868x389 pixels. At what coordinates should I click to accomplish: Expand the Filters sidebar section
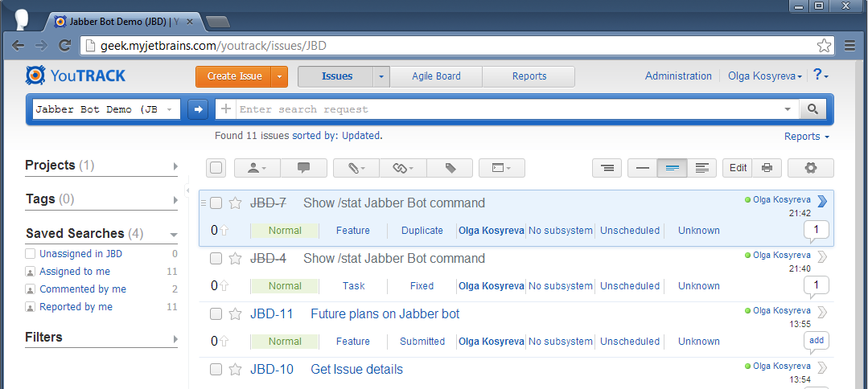[175, 338]
